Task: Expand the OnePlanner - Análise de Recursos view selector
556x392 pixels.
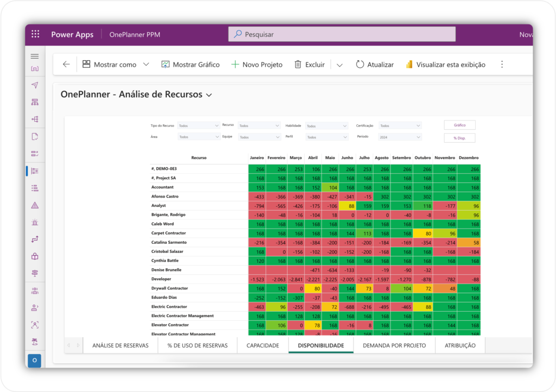Action: click(x=209, y=95)
